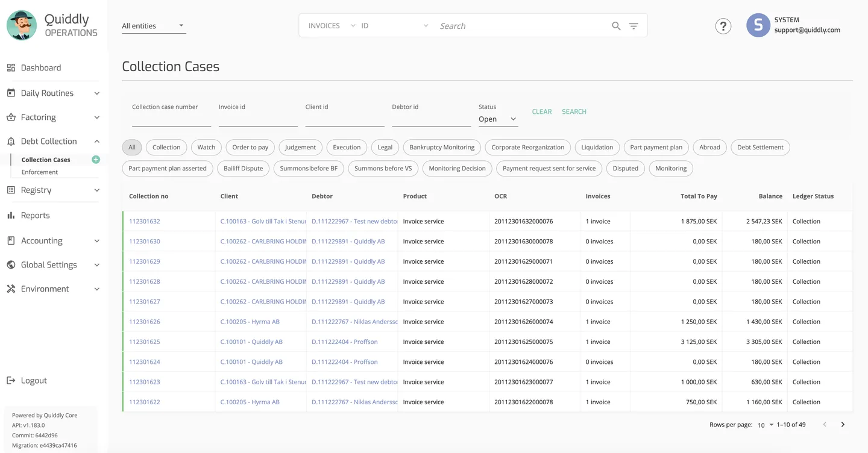
Task: Open the search filter options icon
Action: point(634,26)
